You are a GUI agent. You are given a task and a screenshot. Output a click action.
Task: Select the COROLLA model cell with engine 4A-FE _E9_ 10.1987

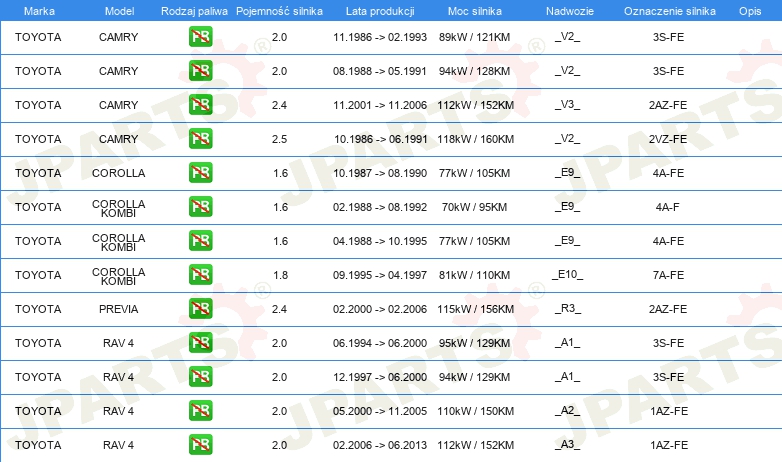[119, 173]
